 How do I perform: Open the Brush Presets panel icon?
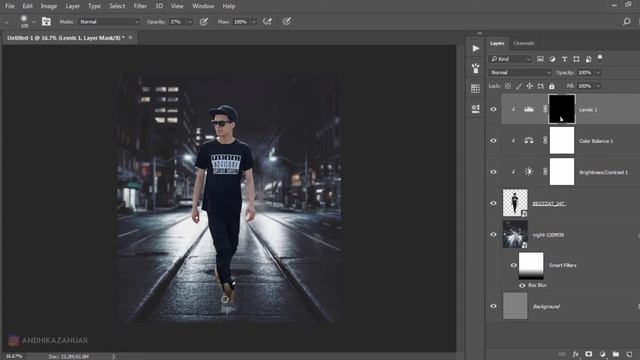(476, 68)
